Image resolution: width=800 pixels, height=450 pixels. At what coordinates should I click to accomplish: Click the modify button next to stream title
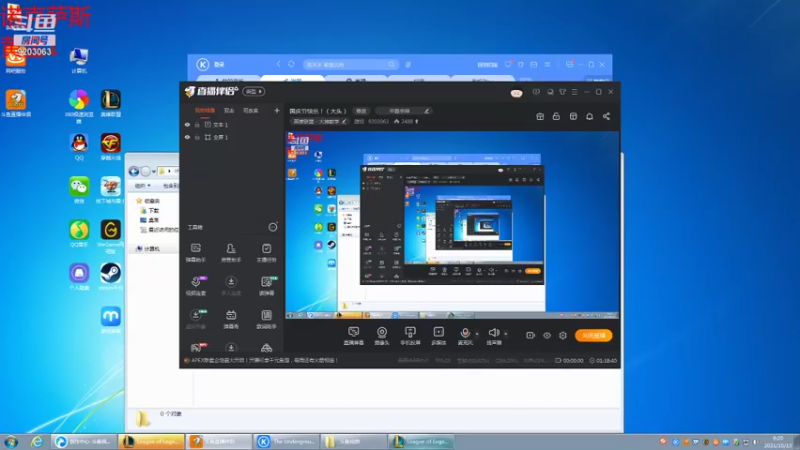361,111
